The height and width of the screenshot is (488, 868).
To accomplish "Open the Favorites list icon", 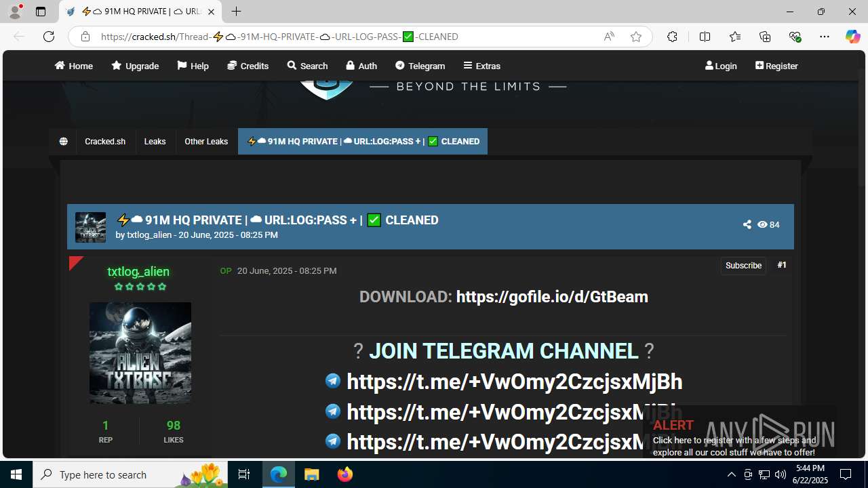I will (735, 37).
